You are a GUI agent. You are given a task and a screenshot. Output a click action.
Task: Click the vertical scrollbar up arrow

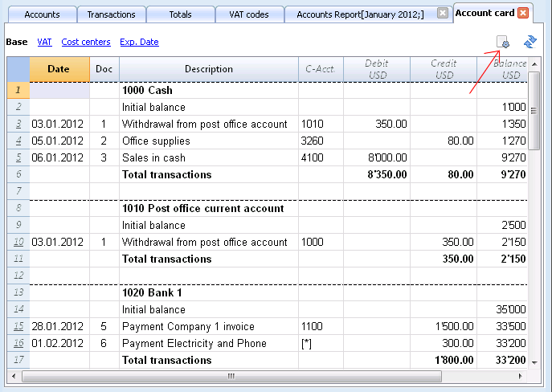point(534,64)
